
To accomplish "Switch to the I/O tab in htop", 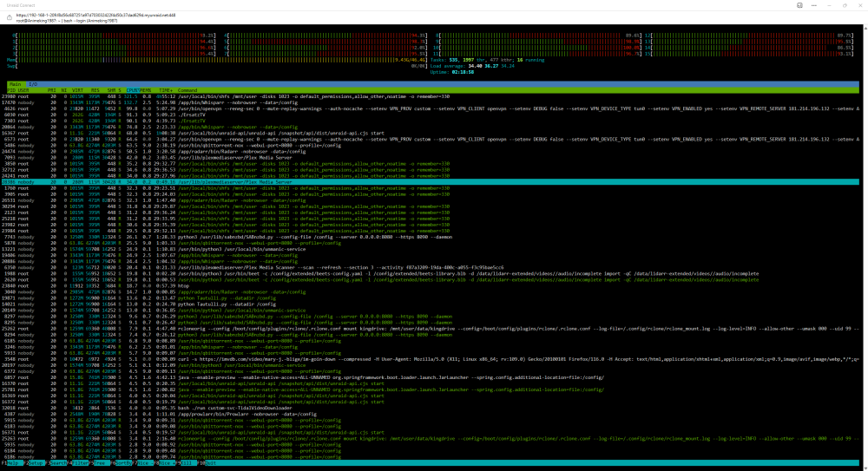I will click(33, 84).
